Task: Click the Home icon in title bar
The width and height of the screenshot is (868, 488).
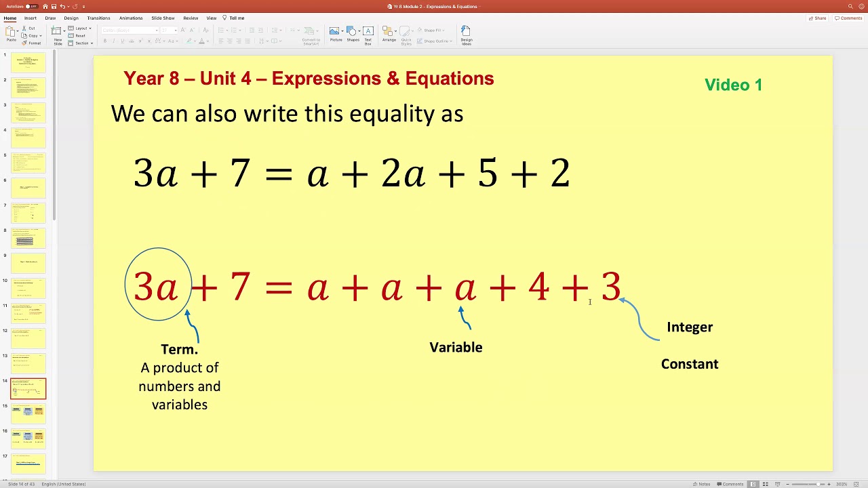Action: [45, 6]
